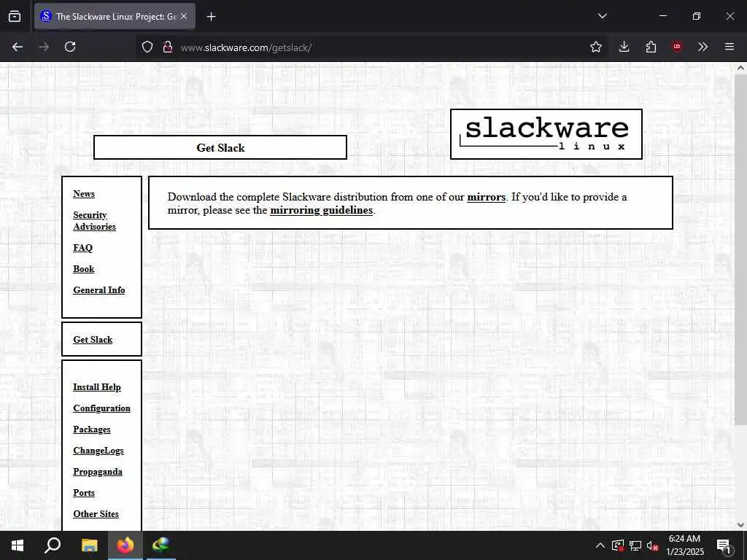Viewport: 747px width, 560px height.
Task: Click scrollbar down arrow
Action: (x=740, y=525)
